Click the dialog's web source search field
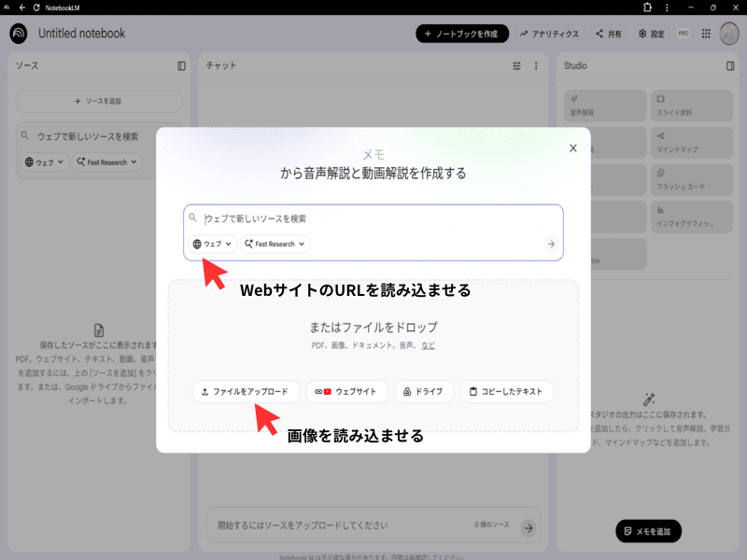The image size is (747, 560). [x=373, y=218]
